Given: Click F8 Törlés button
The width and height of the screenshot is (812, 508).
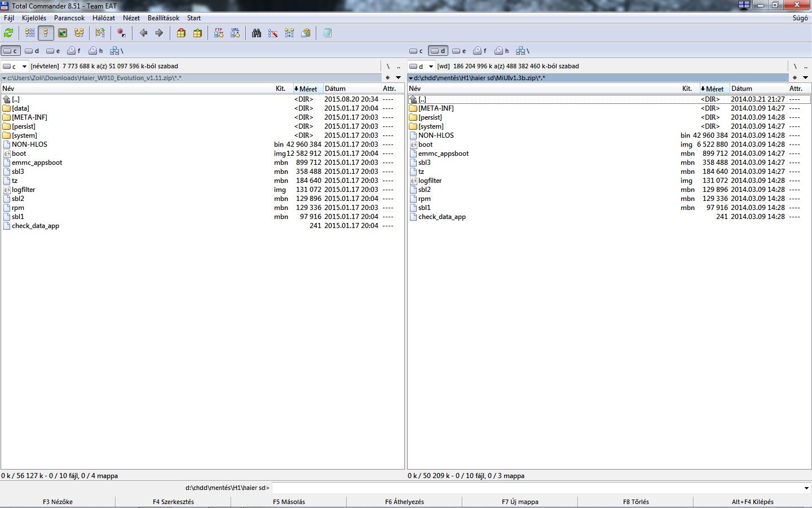Looking at the screenshot, I should click(636, 501).
